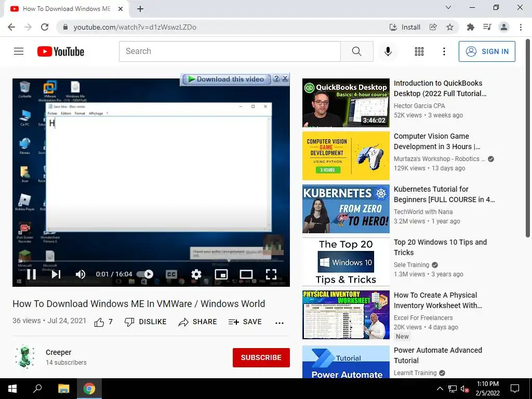532x399 pixels.
Task: Click Hector Garcia CPA channel name
Action: (419, 106)
